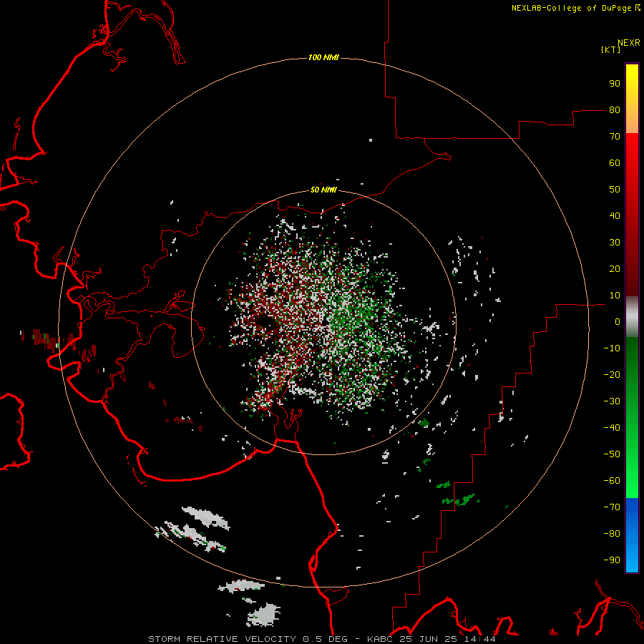644x644 pixels.
Task: Click the -40 knot scale label
Action: point(612,428)
